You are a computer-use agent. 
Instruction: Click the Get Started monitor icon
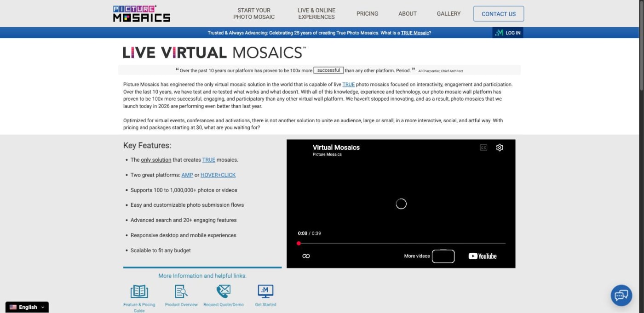tap(265, 291)
